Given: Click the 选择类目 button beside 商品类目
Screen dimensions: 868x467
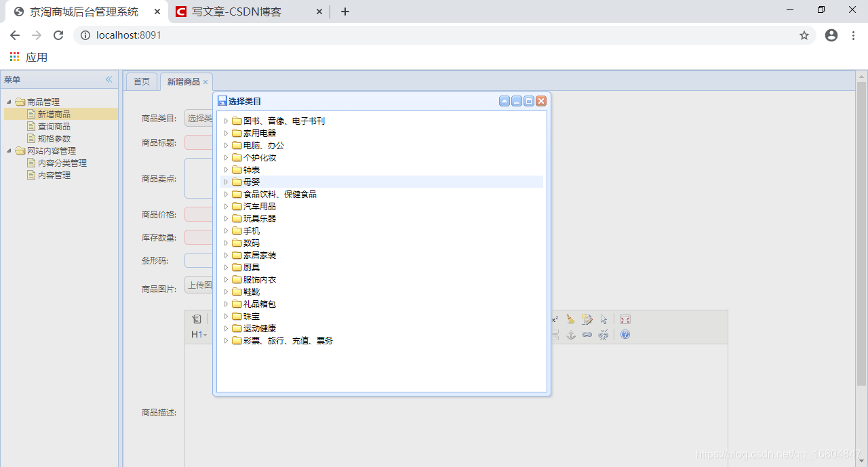Looking at the screenshot, I should 199,119.
